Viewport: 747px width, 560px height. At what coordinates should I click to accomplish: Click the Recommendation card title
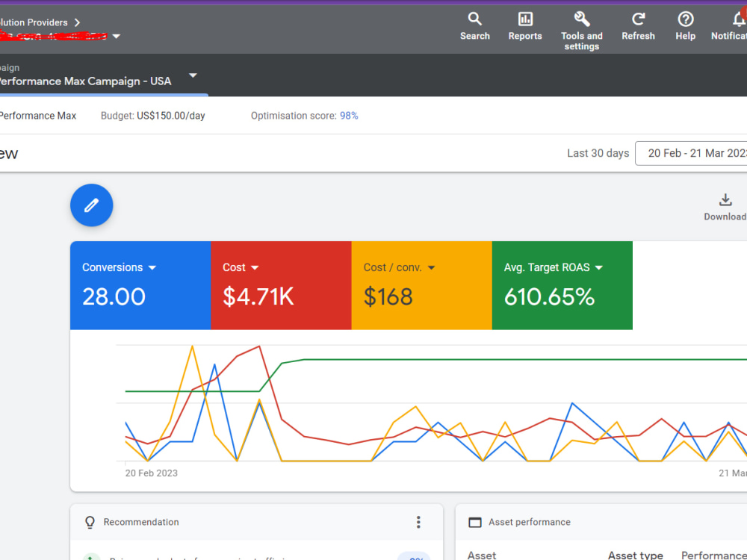(x=141, y=522)
